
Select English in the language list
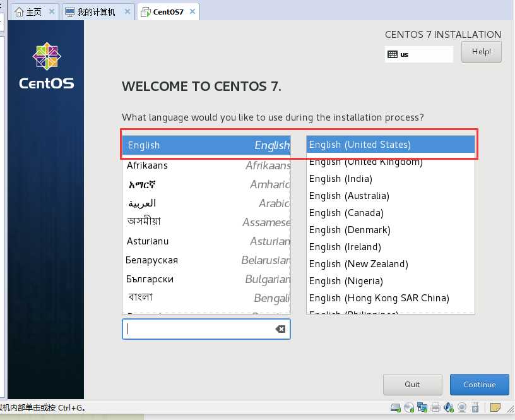pos(206,145)
